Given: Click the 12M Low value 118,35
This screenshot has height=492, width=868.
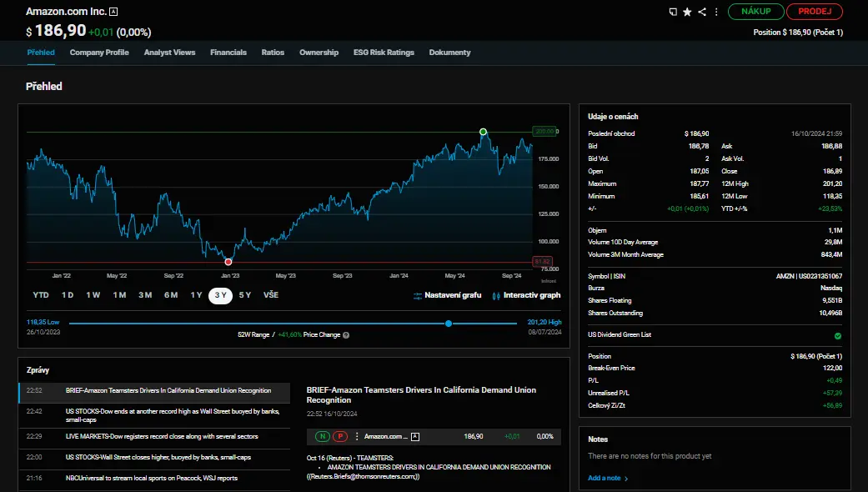Looking at the screenshot, I should point(832,197).
